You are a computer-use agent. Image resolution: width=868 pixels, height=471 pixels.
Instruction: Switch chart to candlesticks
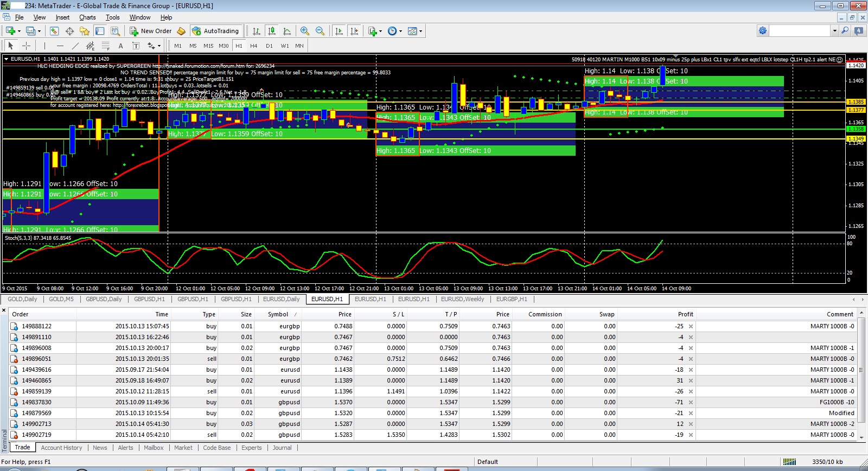pos(272,31)
